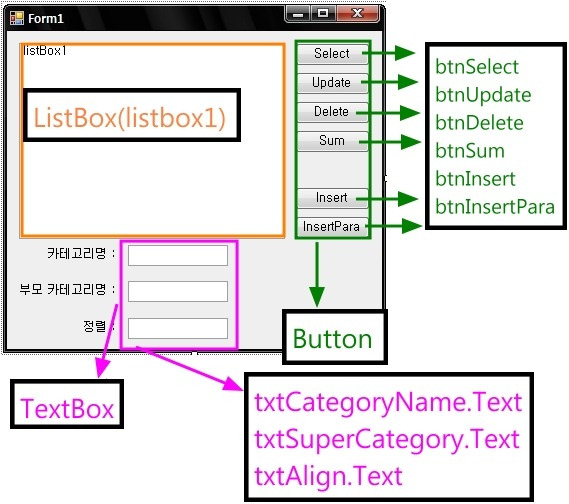This screenshot has width=569, height=504.
Task: Click the 카테고리명 label
Action: [x=81, y=254]
